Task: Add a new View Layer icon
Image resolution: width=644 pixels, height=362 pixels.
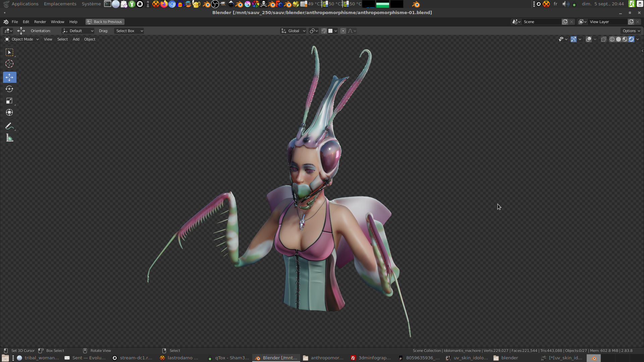Action: pyautogui.click(x=631, y=22)
